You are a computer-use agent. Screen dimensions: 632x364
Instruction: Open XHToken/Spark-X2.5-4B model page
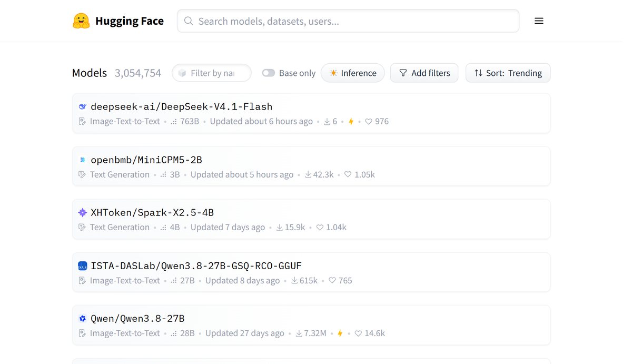[x=152, y=213]
